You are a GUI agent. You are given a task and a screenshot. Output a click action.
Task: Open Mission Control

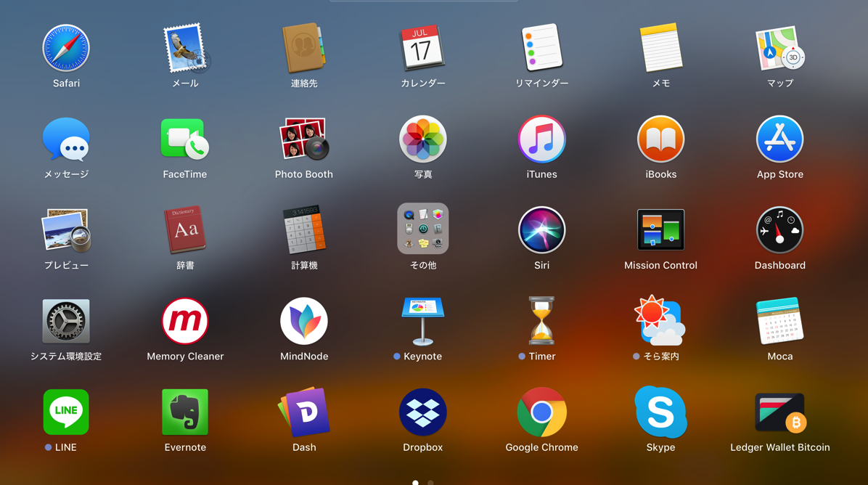click(x=661, y=230)
